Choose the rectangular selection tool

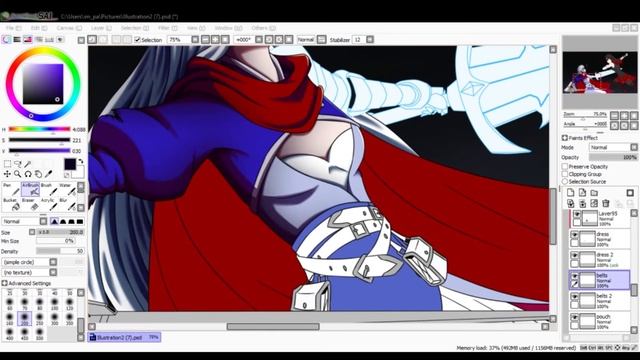[7, 164]
